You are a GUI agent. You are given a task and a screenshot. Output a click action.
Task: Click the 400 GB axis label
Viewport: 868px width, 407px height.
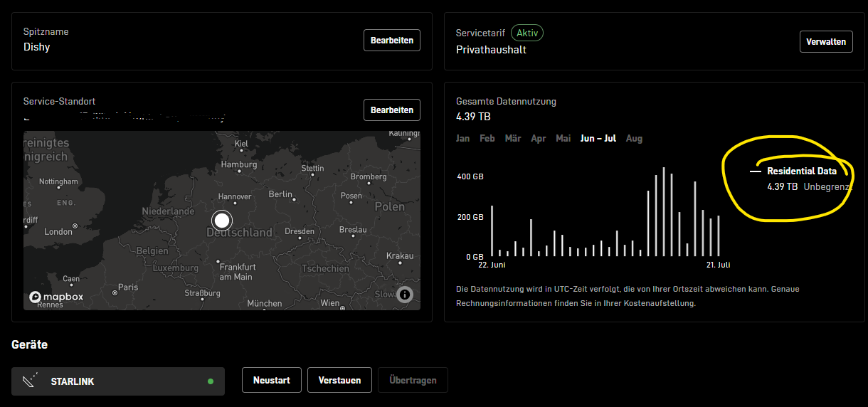click(x=470, y=176)
